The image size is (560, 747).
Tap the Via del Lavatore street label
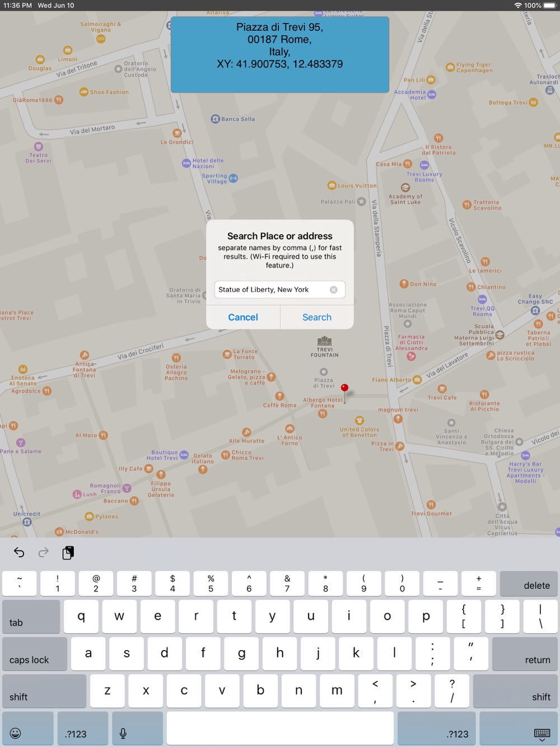coord(447,365)
